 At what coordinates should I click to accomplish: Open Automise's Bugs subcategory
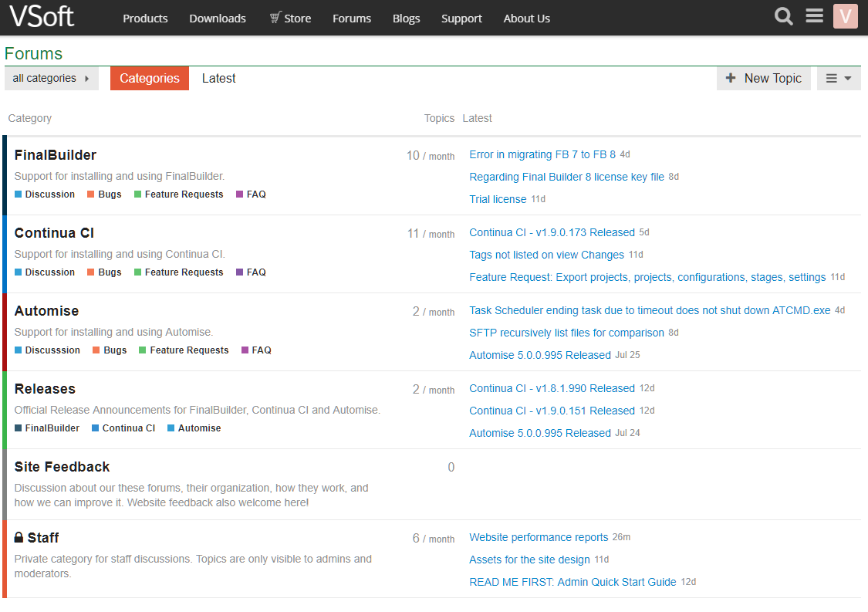click(110, 350)
